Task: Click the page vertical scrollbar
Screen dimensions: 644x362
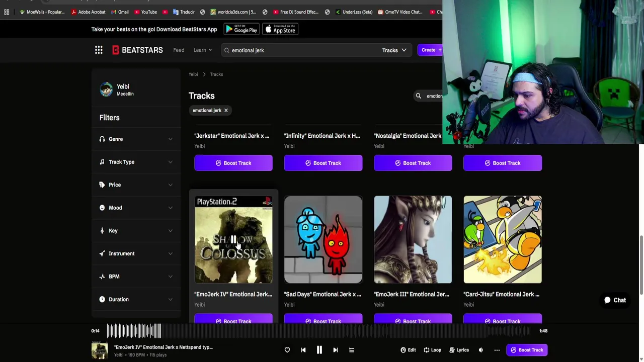Action: coord(640,264)
